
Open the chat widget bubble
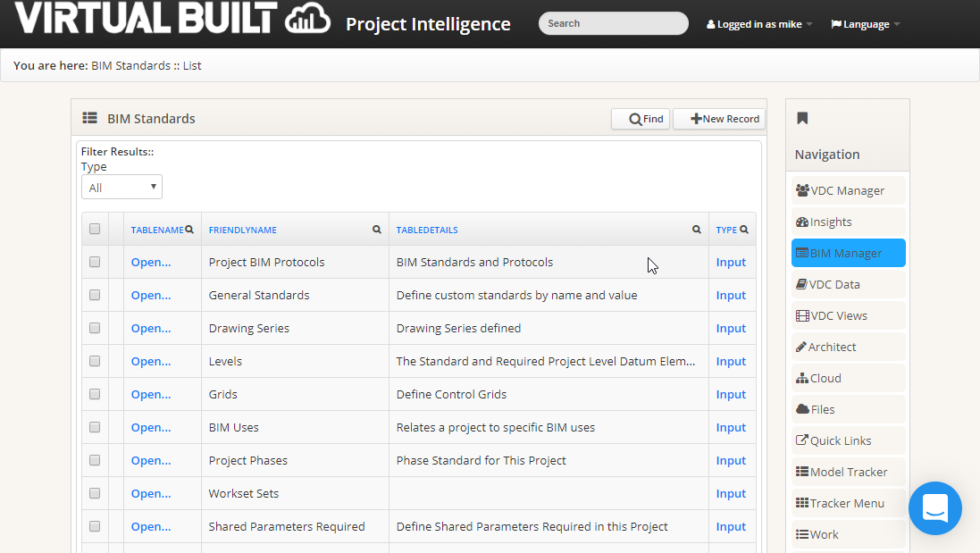pyautogui.click(x=935, y=508)
